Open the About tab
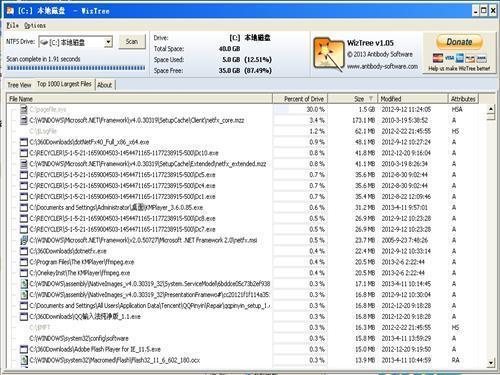500x375 pixels. pyautogui.click(x=105, y=85)
